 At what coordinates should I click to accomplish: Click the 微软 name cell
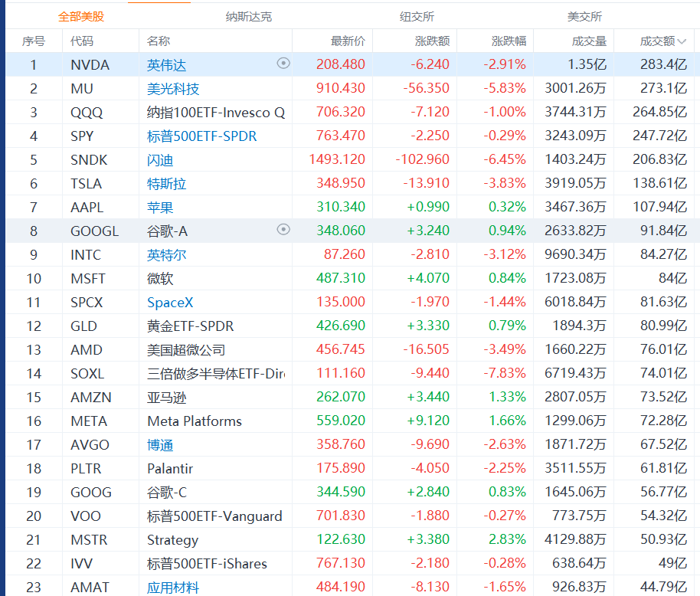[x=160, y=279]
